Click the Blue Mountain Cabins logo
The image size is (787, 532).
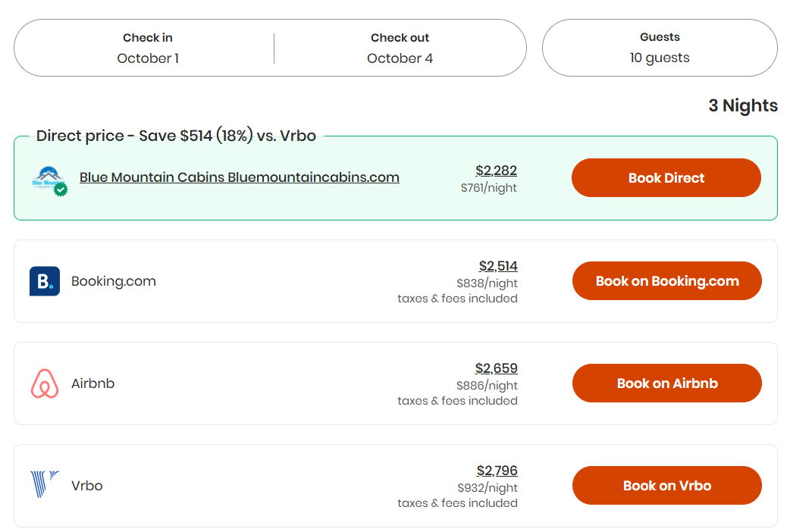pos(49,177)
